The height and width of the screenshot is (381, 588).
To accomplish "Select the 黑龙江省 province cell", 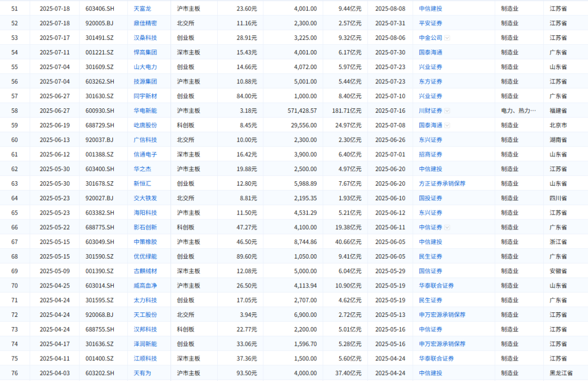I will click(x=561, y=373).
